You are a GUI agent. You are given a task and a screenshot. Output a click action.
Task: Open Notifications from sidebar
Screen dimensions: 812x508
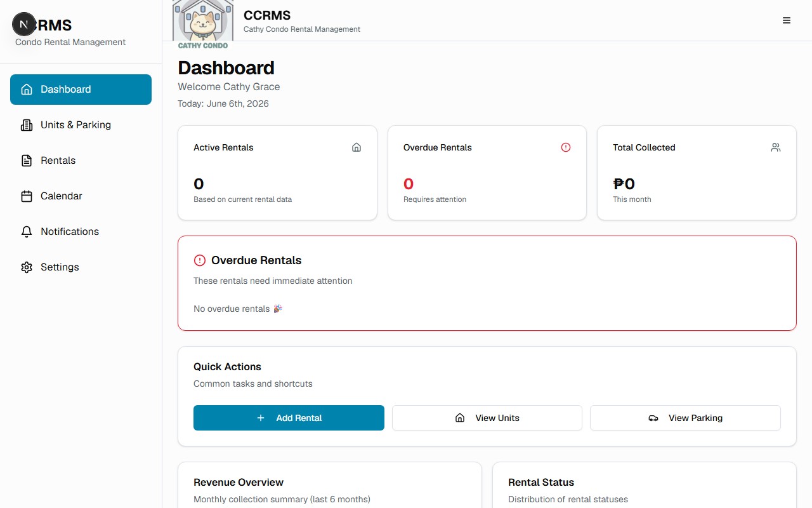tap(81, 232)
